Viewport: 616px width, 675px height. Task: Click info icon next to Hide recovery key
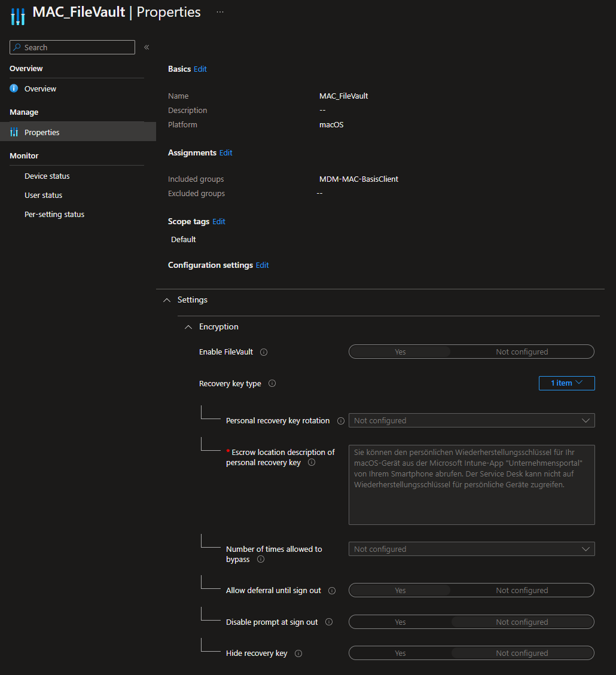[298, 653]
